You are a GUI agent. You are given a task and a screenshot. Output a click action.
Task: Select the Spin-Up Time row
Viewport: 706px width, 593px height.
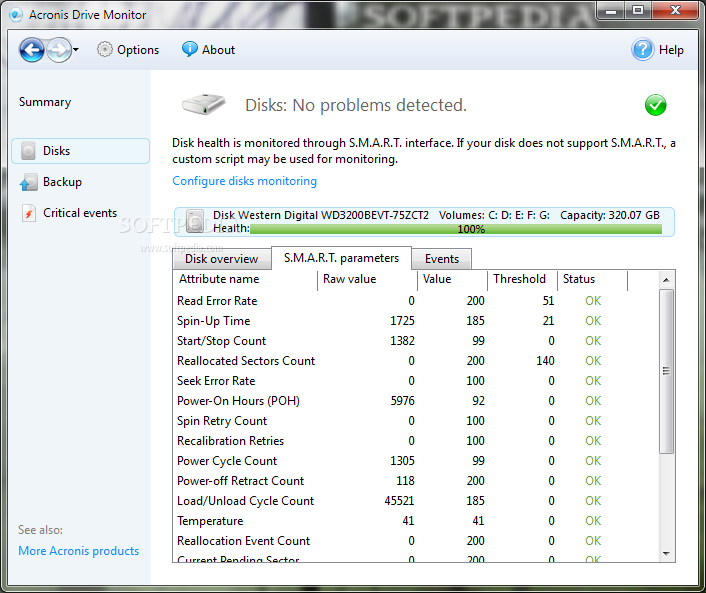pos(416,321)
